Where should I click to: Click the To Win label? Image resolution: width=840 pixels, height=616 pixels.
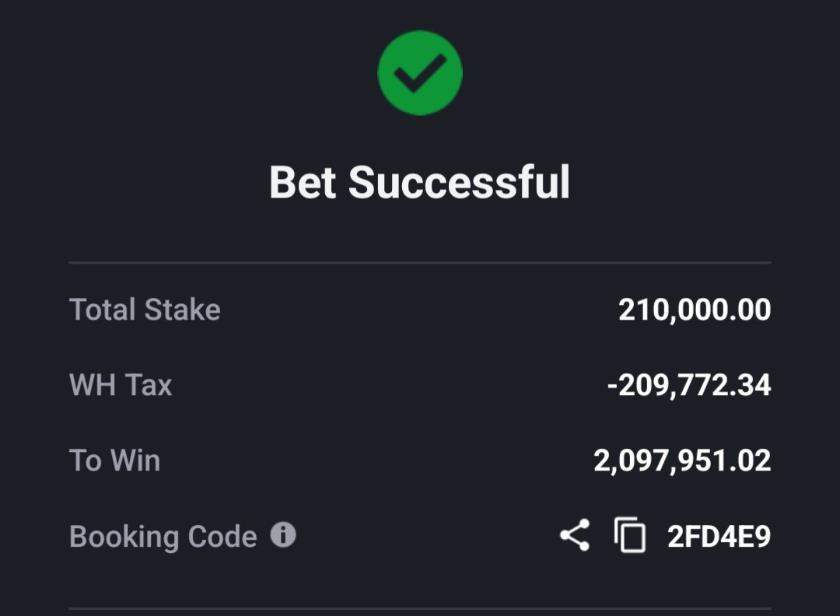coord(114,460)
